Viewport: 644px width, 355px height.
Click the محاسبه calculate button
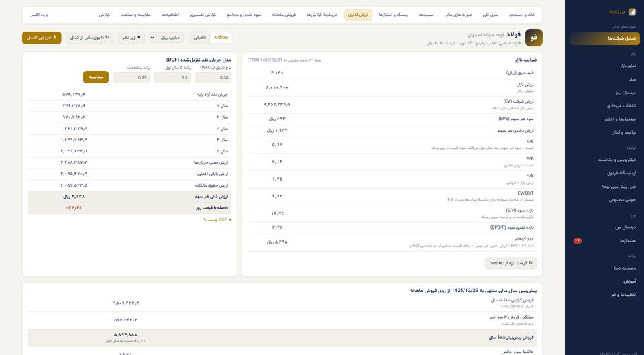pyautogui.click(x=96, y=77)
